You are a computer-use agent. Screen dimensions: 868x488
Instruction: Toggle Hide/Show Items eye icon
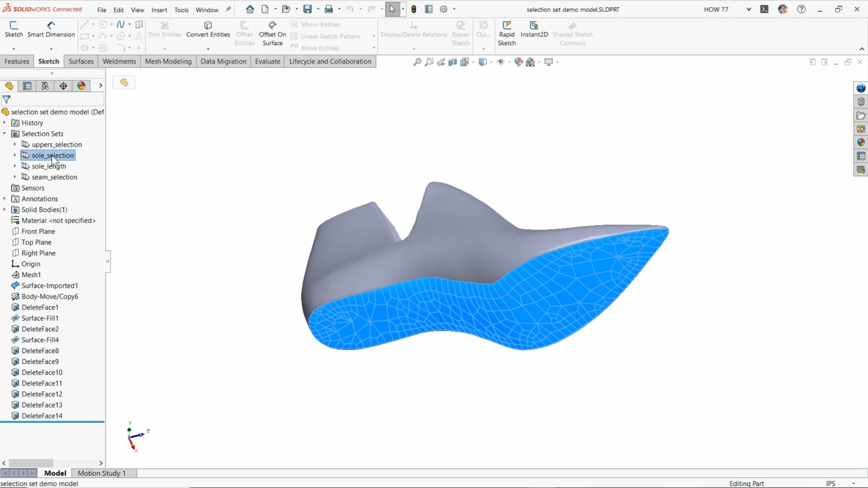coord(501,62)
